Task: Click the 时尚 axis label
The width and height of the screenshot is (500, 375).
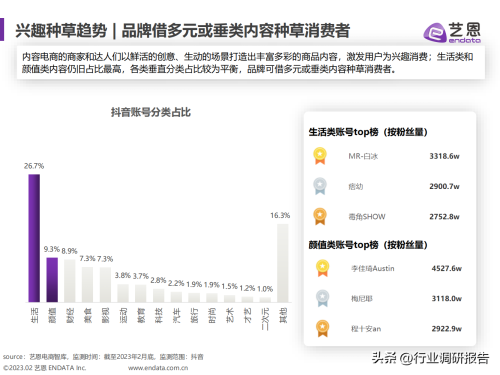Action: [212, 315]
